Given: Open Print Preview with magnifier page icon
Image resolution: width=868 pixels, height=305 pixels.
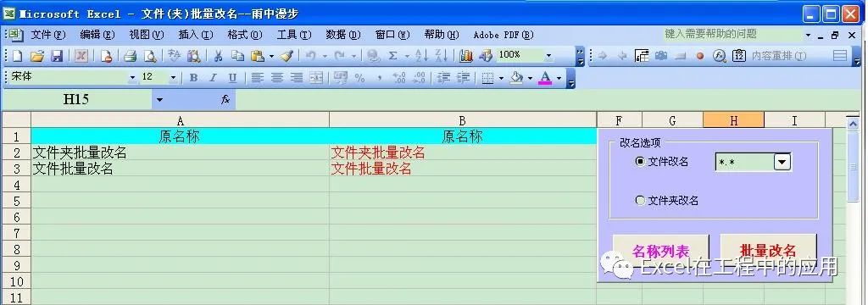Looking at the screenshot, I should coord(150,56).
